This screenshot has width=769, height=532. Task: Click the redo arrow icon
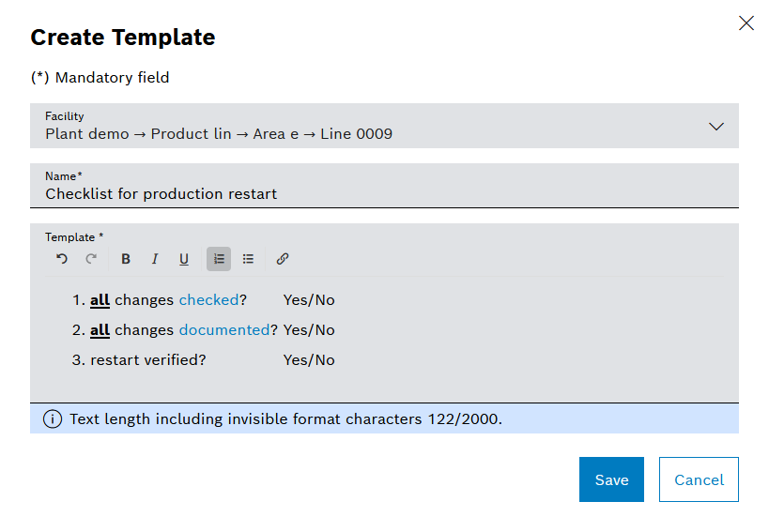pos(91,259)
